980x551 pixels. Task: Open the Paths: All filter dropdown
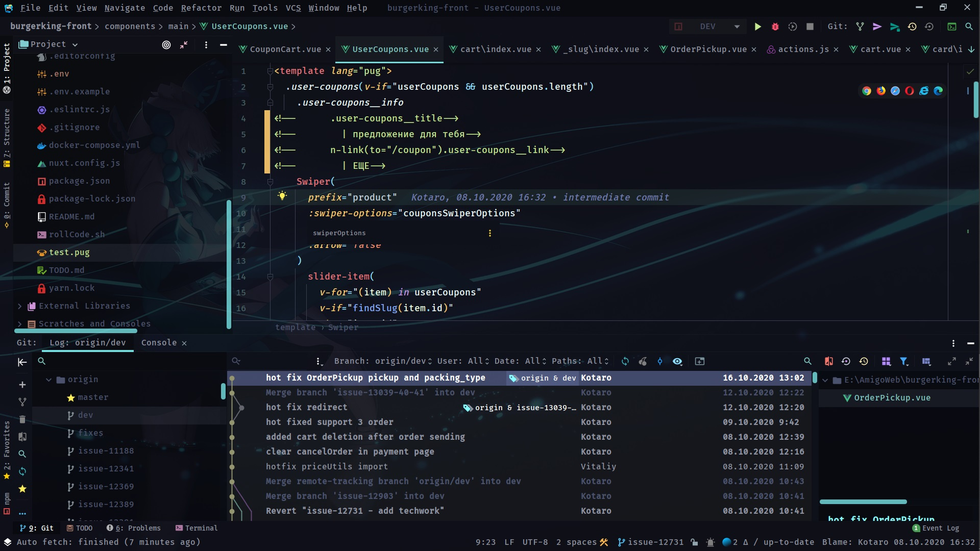pos(580,361)
